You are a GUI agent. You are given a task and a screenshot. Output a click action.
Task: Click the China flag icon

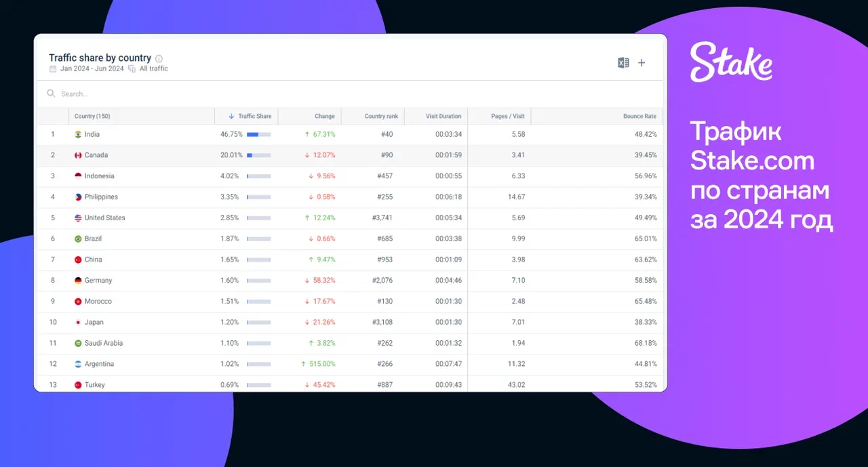[x=78, y=260]
